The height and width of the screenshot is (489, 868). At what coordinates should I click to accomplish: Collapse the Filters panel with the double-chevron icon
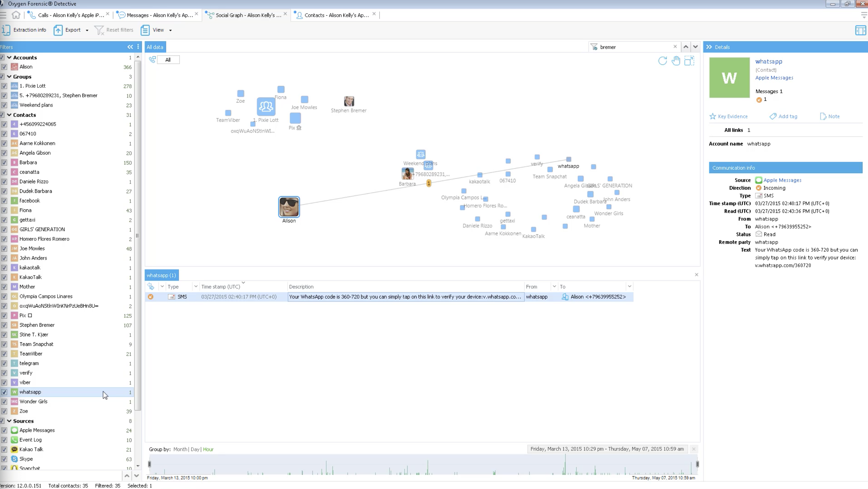click(130, 47)
